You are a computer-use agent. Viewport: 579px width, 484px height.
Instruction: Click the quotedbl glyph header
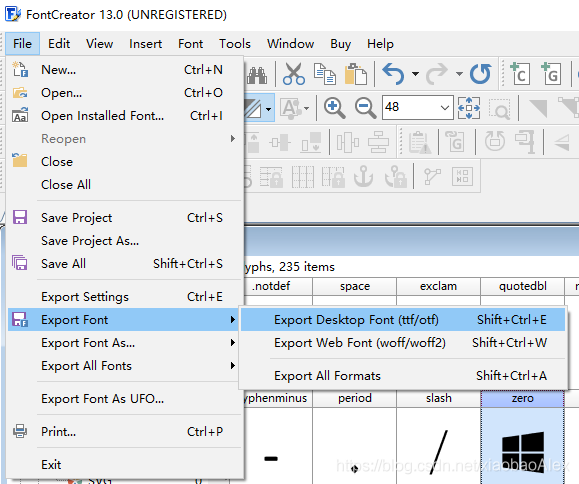point(523,286)
